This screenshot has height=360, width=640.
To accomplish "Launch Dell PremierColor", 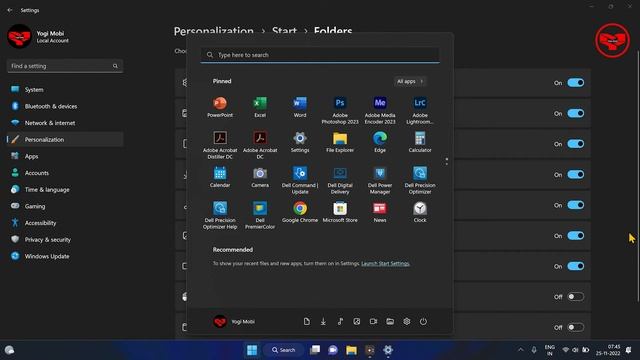I will click(x=260, y=216).
